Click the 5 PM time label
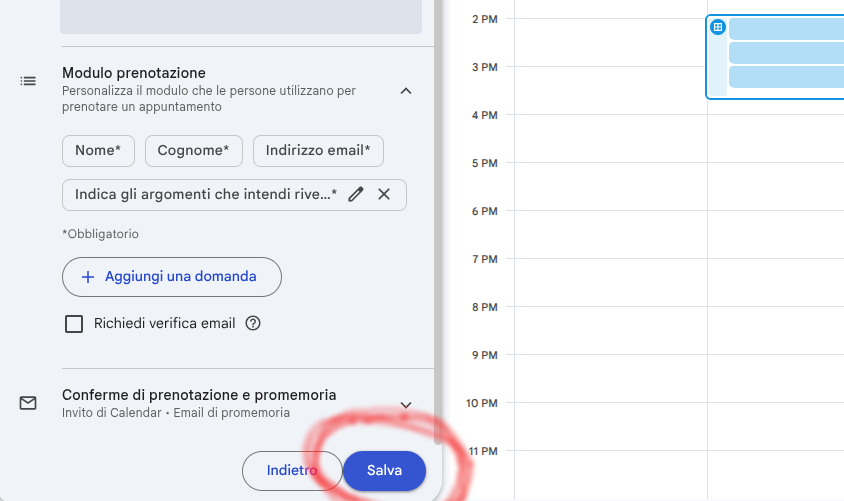The image size is (844, 501). click(484, 163)
